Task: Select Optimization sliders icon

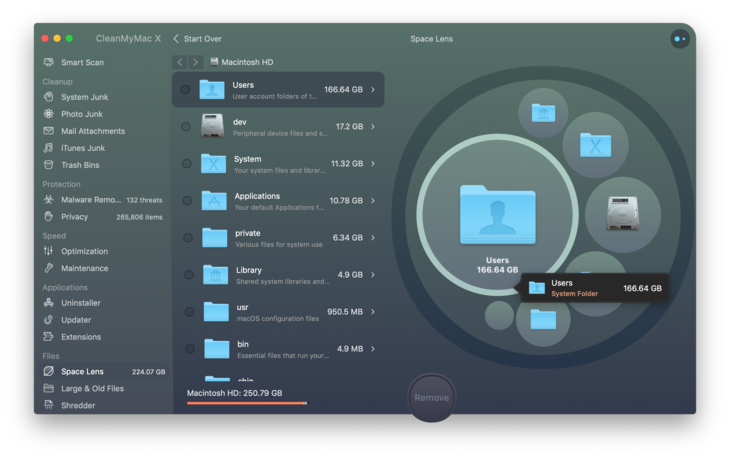Action: point(48,251)
